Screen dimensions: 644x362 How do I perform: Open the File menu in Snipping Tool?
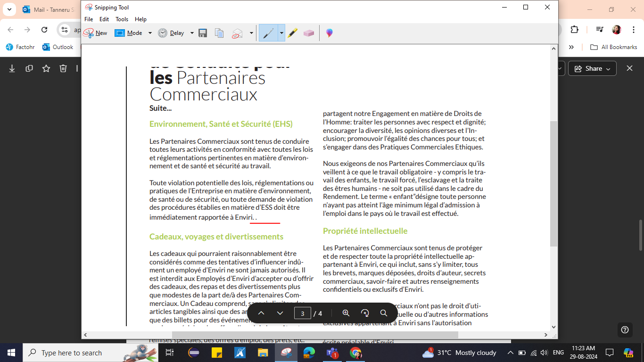pyautogui.click(x=89, y=19)
